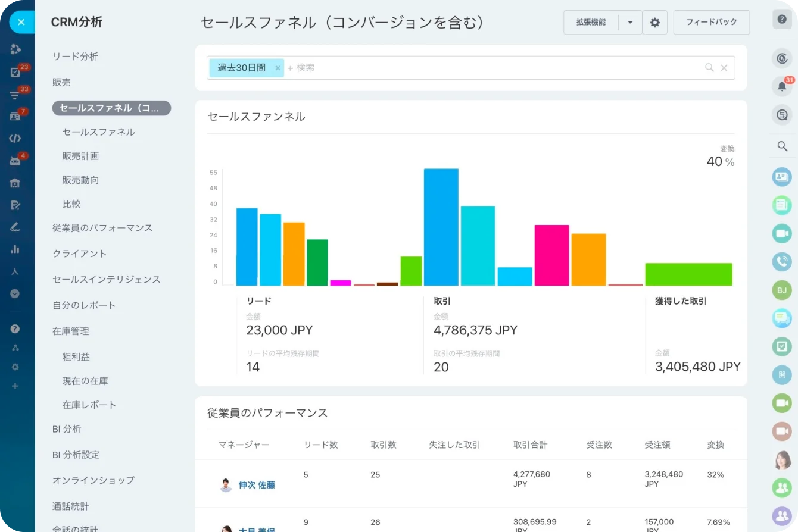
Task: Click the tallest blue bar in 取引 chart
Action: coord(441,227)
